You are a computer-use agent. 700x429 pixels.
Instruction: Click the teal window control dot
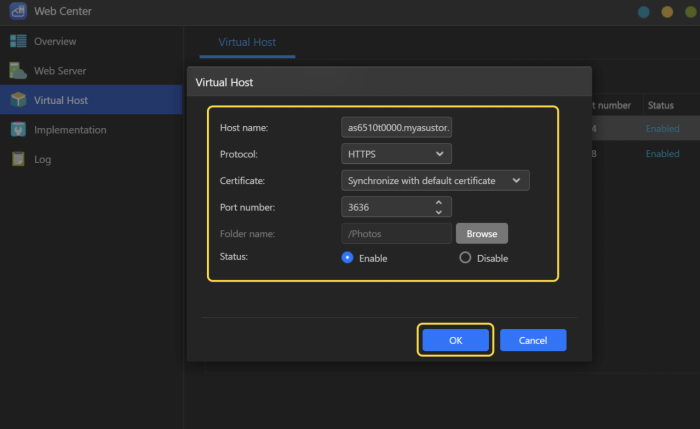click(x=644, y=12)
